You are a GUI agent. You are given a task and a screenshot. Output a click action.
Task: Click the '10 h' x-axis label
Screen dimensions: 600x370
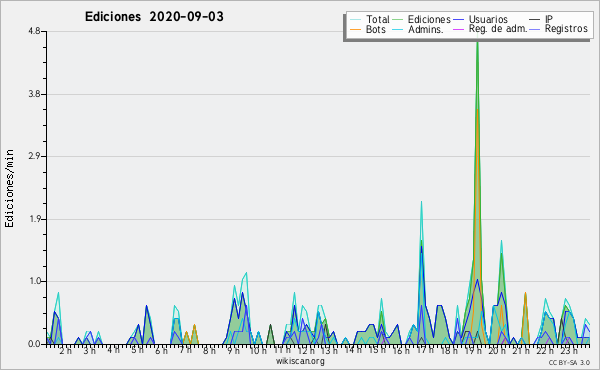click(258, 351)
